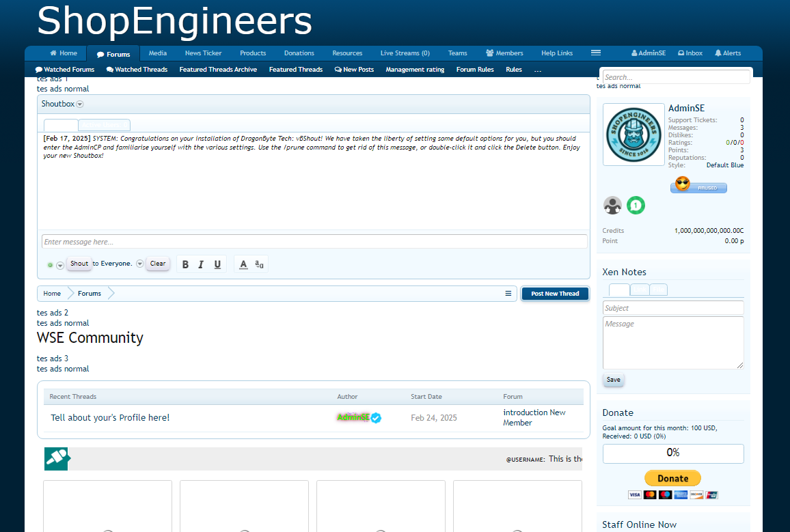Switch to the Active Users shoutbox tab
The height and width of the screenshot is (532, 790).
pyautogui.click(x=105, y=125)
